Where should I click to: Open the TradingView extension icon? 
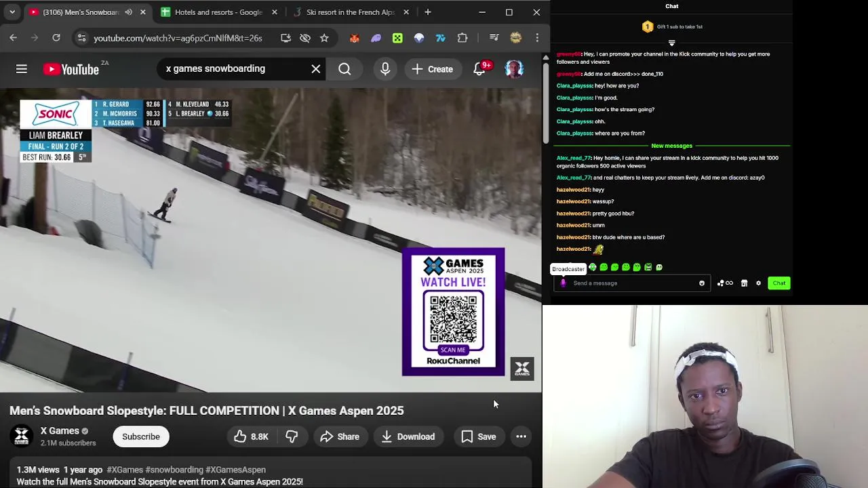click(441, 38)
